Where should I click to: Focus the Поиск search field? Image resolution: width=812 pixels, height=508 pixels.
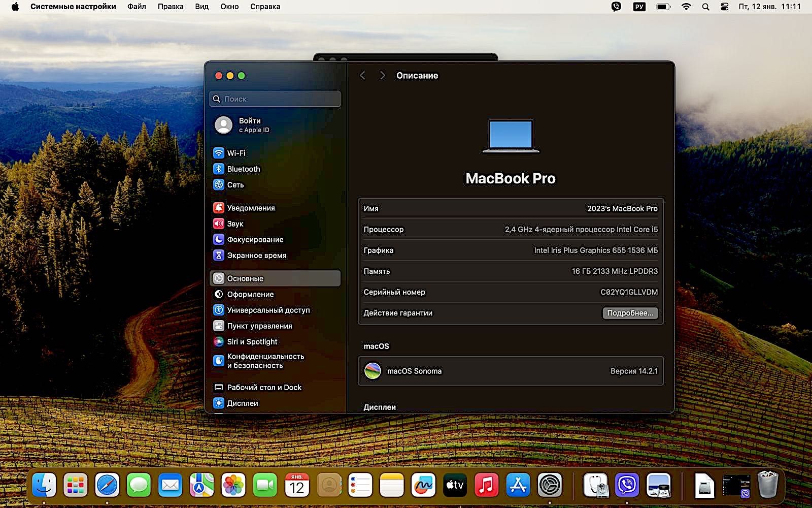(275, 99)
